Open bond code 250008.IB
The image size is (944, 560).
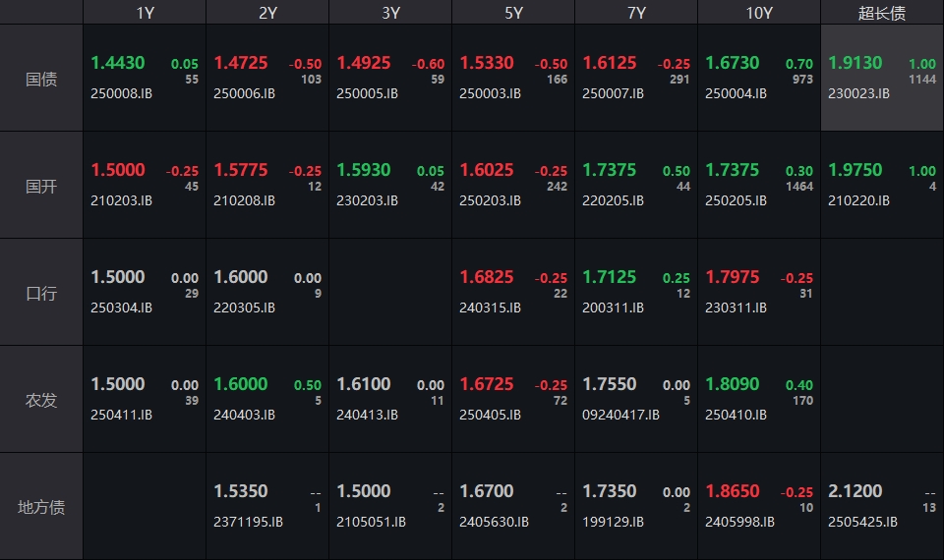point(122,93)
